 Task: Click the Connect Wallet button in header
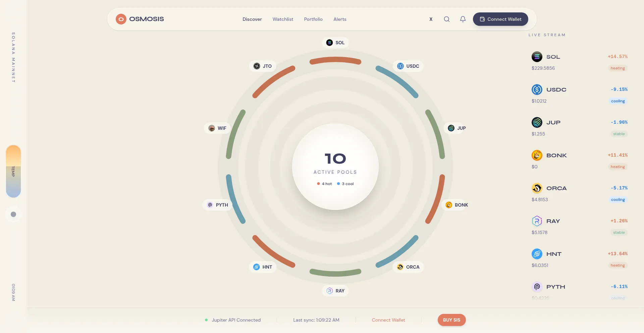[500, 19]
